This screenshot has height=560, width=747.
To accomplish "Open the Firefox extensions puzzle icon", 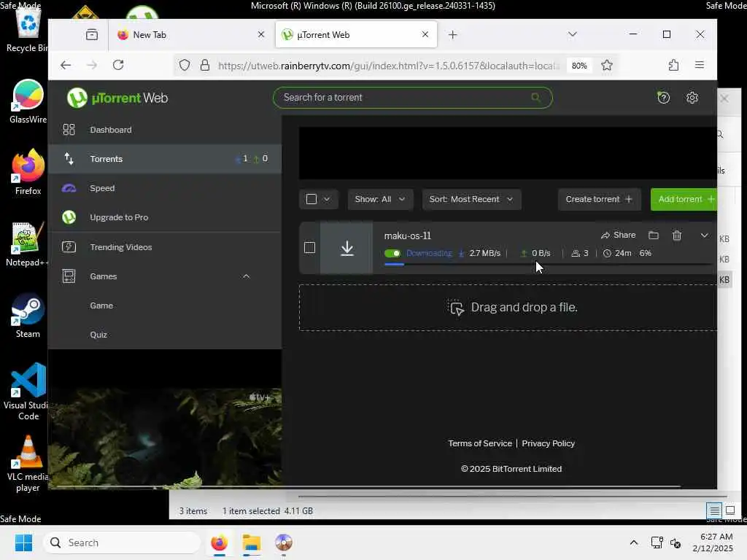I will (673, 65).
